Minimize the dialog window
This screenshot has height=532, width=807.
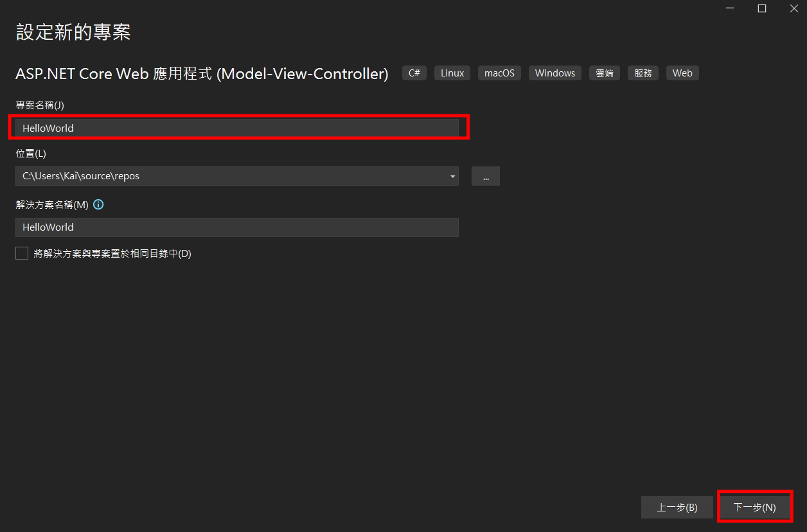click(731, 8)
